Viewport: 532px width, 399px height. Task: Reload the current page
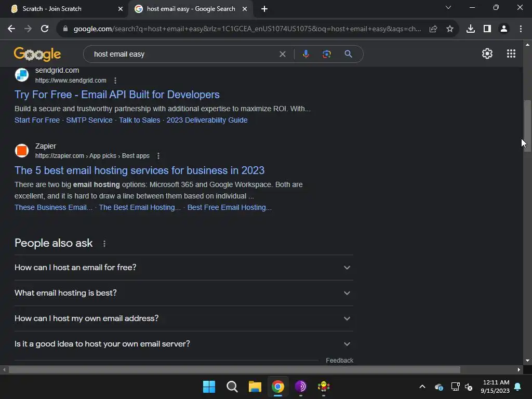pos(45,29)
